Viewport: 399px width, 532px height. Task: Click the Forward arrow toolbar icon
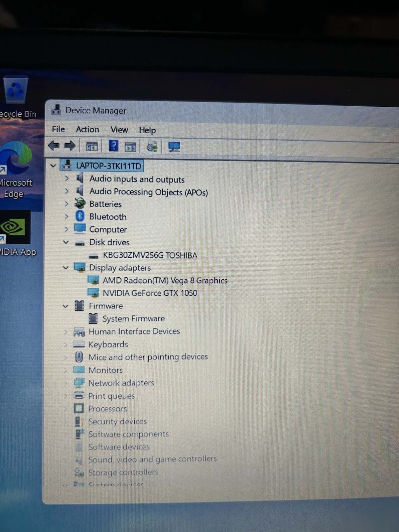(70, 146)
